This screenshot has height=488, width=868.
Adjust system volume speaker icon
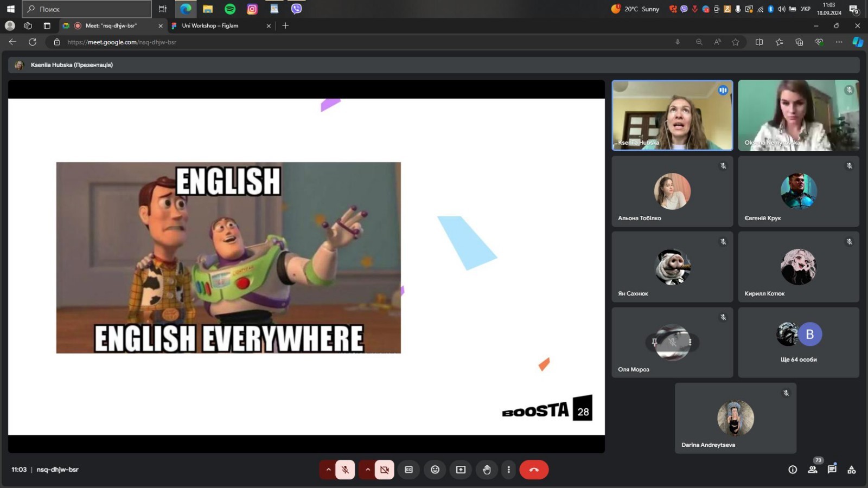(781, 9)
